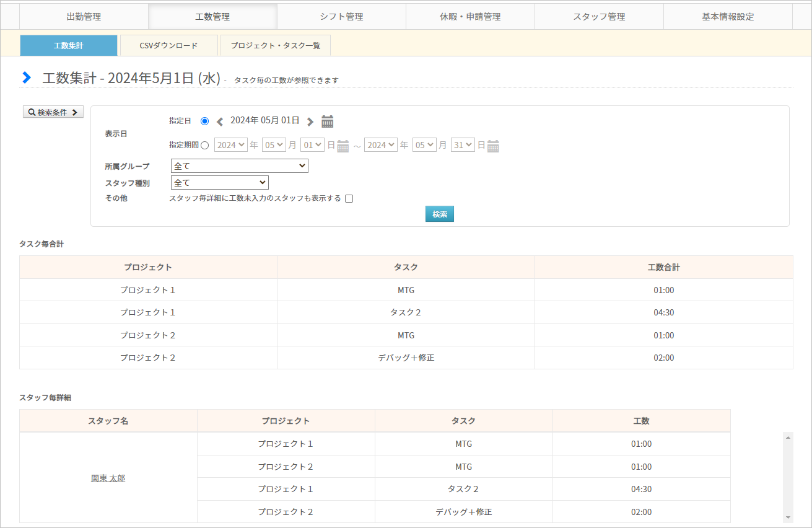This screenshot has width=812, height=528.
Task: Open the CSVダウンロード tab
Action: [169, 46]
